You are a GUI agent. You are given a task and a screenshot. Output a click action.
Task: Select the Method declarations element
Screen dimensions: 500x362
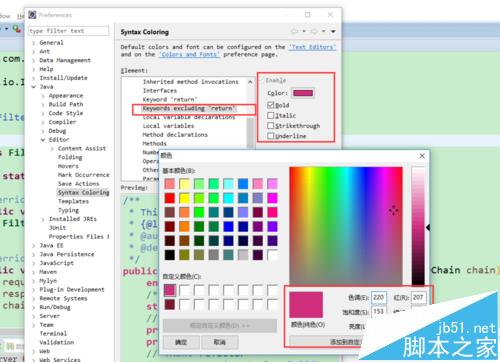point(175,135)
